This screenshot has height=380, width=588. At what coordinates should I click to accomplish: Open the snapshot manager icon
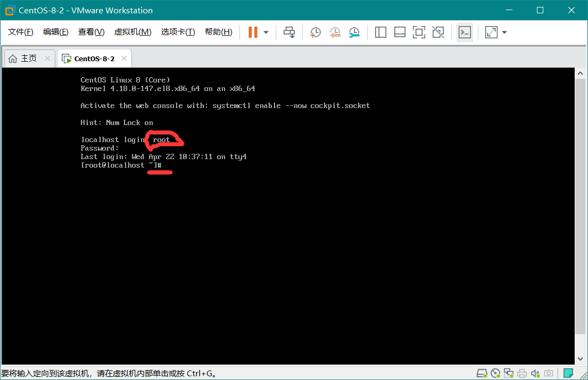(354, 32)
